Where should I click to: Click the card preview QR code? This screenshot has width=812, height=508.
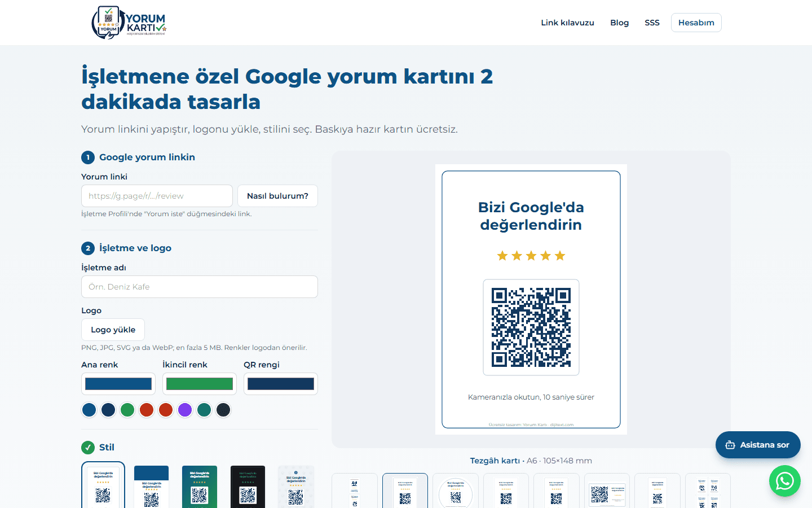[x=531, y=327]
